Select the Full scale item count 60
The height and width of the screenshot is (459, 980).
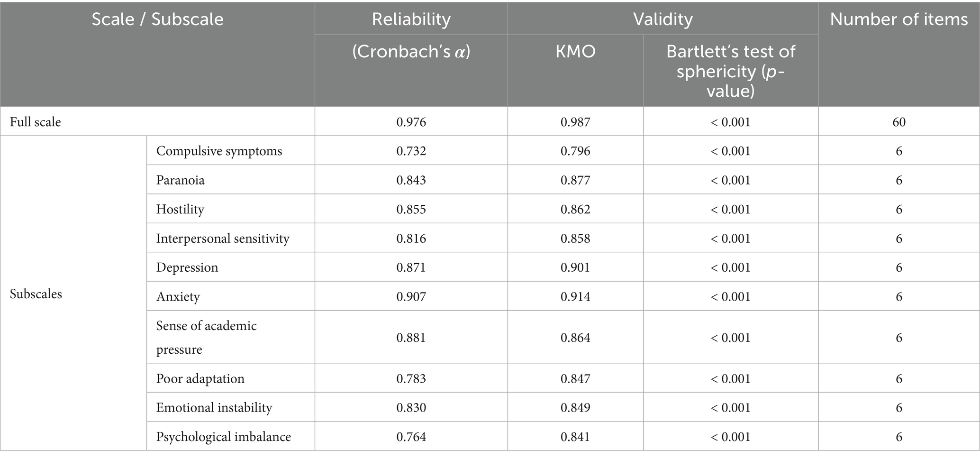pyautogui.click(x=898, y=122)
